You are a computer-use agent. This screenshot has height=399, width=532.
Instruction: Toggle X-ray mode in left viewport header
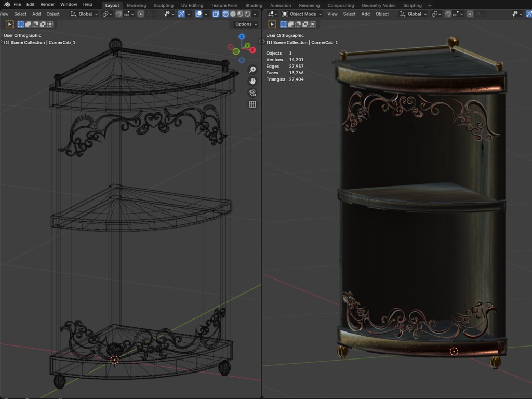(x=216, y=14)
